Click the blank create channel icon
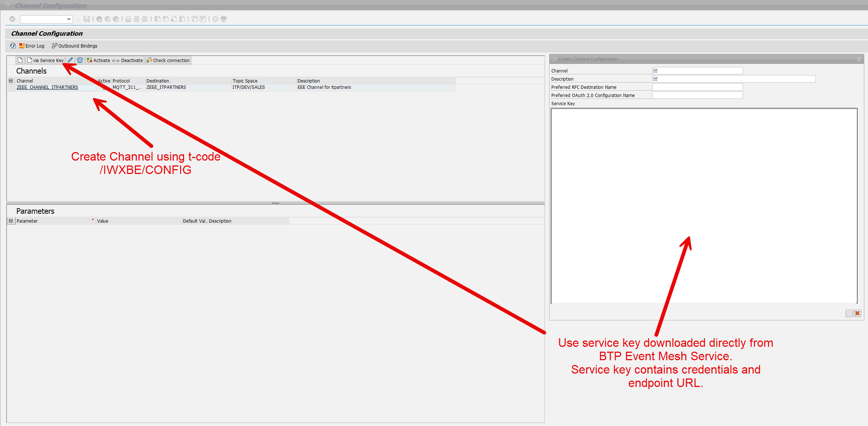Viewport: 868px width, 426px height. click(x=20, y=60)
